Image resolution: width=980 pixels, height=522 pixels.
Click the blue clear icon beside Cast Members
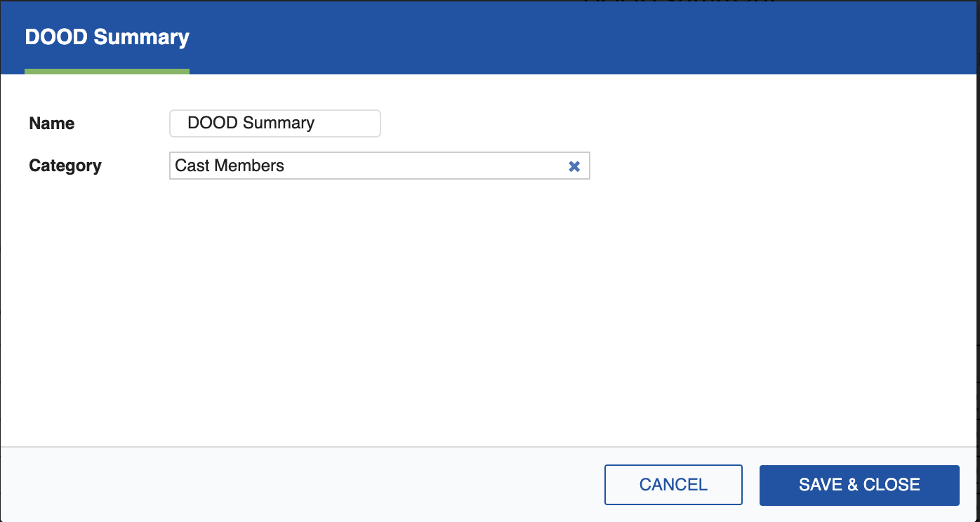[x=574, y=166]
